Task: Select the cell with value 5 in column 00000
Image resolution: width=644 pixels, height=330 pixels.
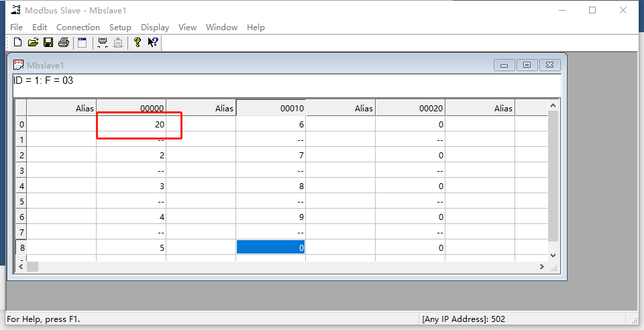Action: pyautogui.click(x=131, y=247)
